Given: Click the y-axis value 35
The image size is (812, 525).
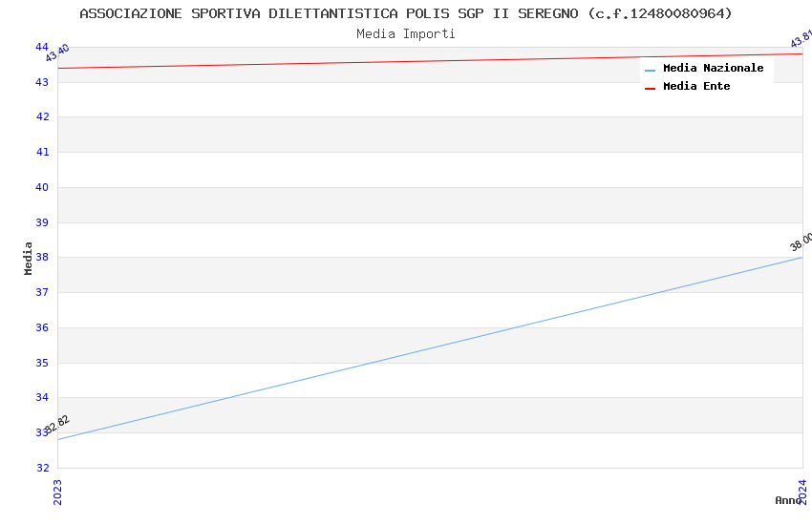Looking at the screenshot, I should [42, 363].
